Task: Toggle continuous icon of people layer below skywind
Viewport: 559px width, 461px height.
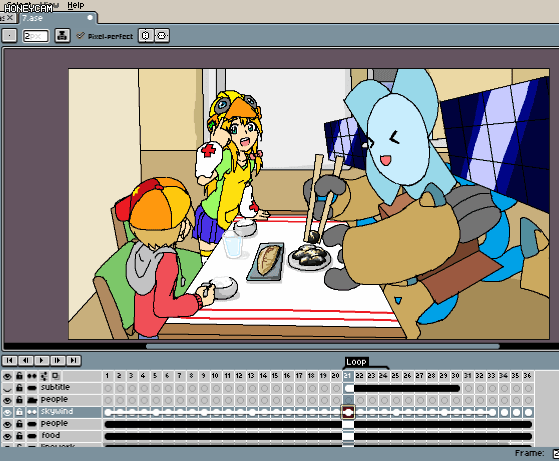Action: point(32,424)
